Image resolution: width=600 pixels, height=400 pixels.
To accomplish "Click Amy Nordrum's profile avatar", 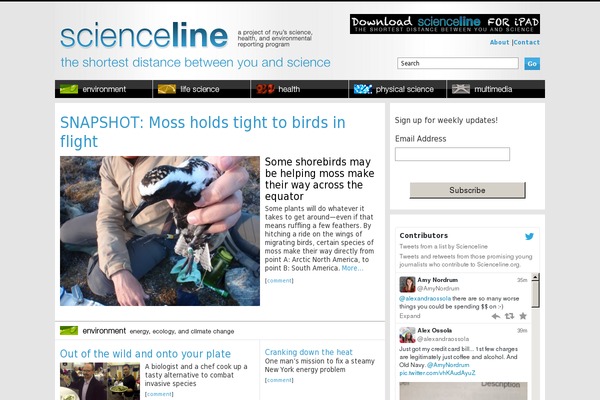I will pyautogui.click(x=407, y=284).
